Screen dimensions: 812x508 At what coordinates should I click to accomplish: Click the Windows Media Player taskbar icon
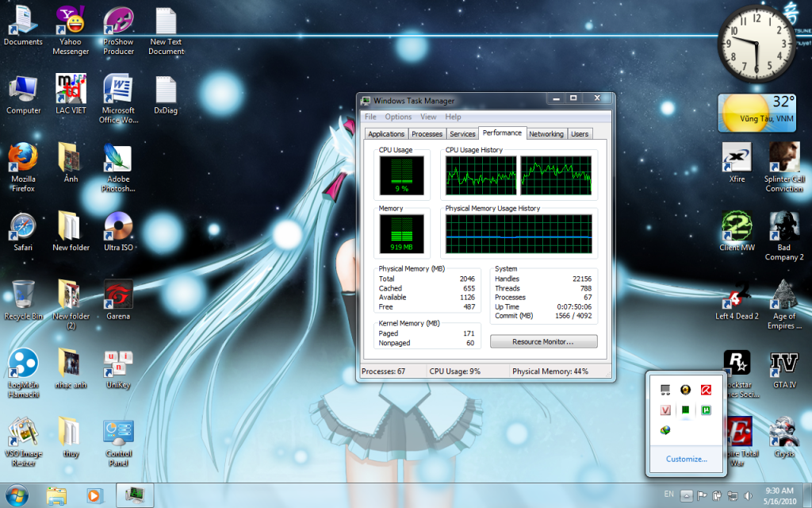(94, 495)
